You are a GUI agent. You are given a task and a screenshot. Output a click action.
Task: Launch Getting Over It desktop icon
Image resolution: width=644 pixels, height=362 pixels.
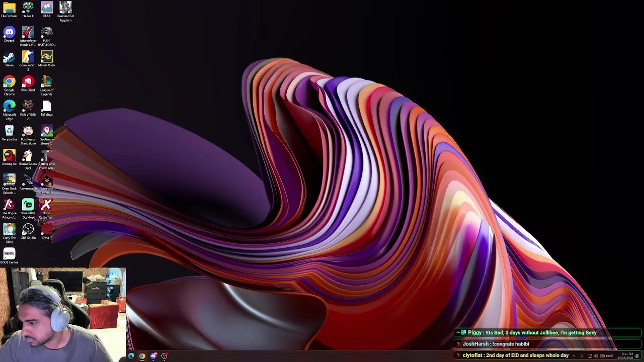(x=47, y=159)
